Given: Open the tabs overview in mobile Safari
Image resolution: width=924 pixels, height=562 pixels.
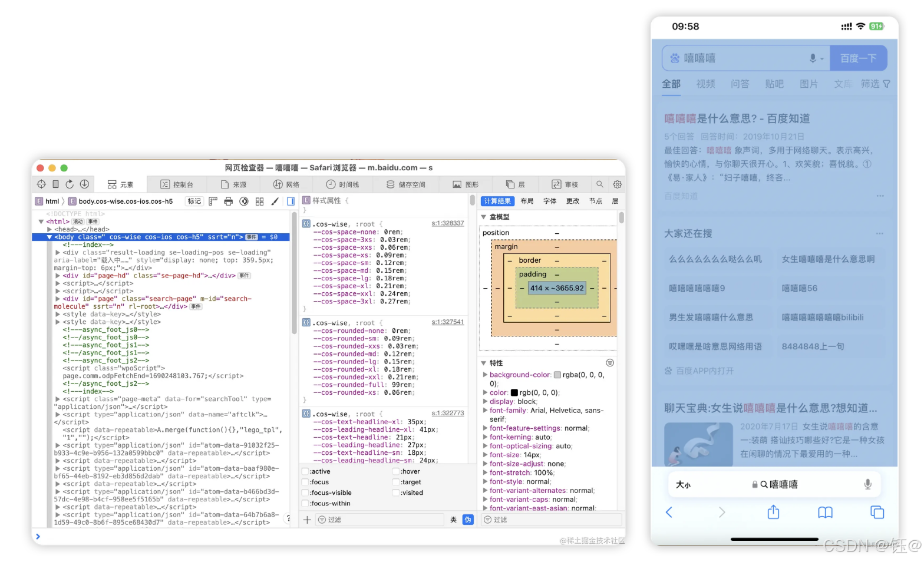Looking at the screenshot, I should tap(877, 512).
